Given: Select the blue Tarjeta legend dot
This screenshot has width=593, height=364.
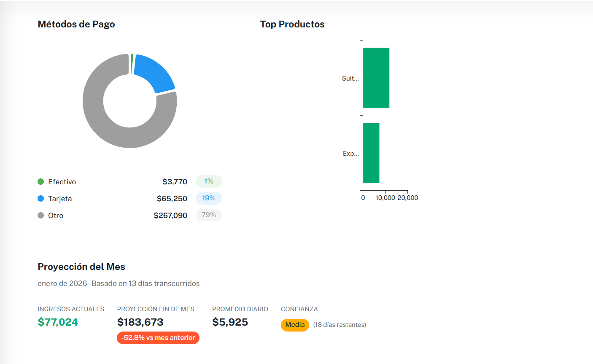Looking at the screenshot, I should (x=40, y=198).
